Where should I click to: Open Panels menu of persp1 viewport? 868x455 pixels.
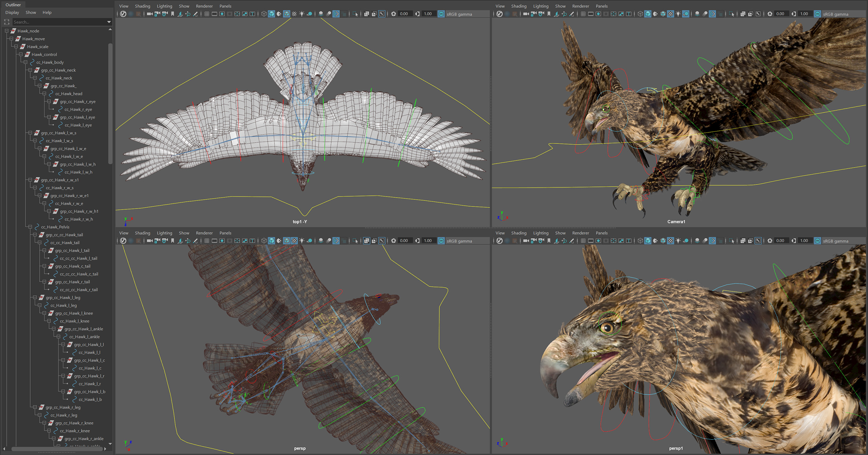pyautogui.click(x=601, y=233)
